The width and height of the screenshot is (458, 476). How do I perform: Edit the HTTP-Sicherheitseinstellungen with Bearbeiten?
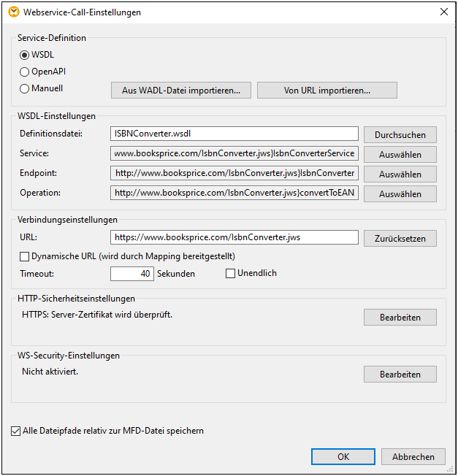click(400, 317)
